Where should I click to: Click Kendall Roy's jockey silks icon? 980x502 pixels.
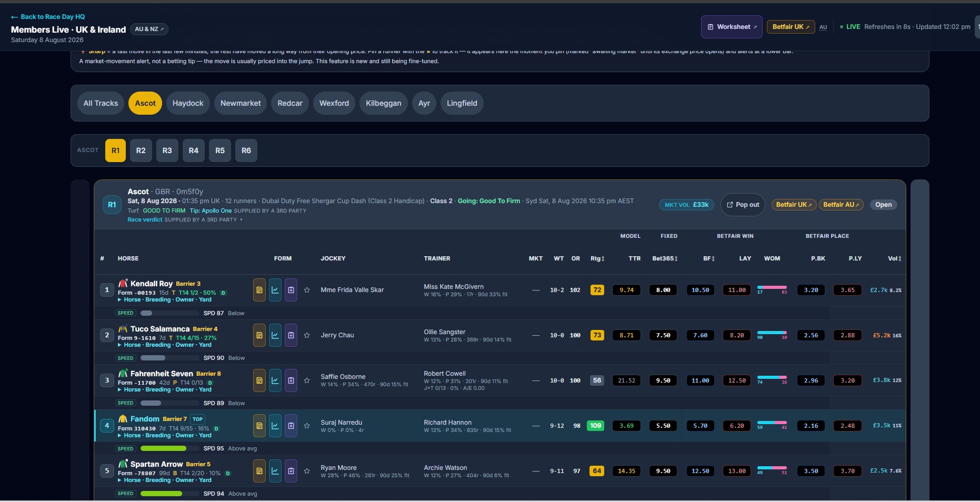coord(123,283)
